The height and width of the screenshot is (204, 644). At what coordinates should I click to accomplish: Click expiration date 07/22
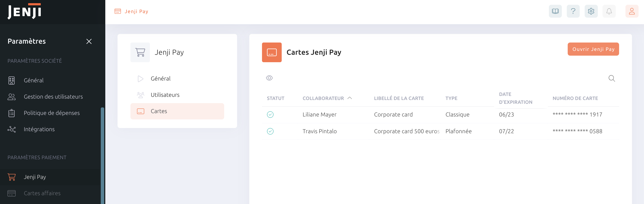pyautogui.click(x=506, y=131)
